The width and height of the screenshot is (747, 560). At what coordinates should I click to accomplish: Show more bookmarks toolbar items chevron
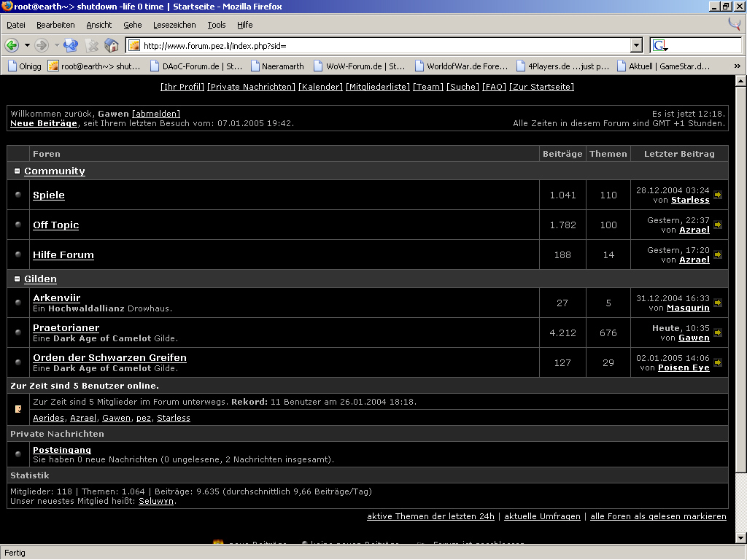click(738, 66)
